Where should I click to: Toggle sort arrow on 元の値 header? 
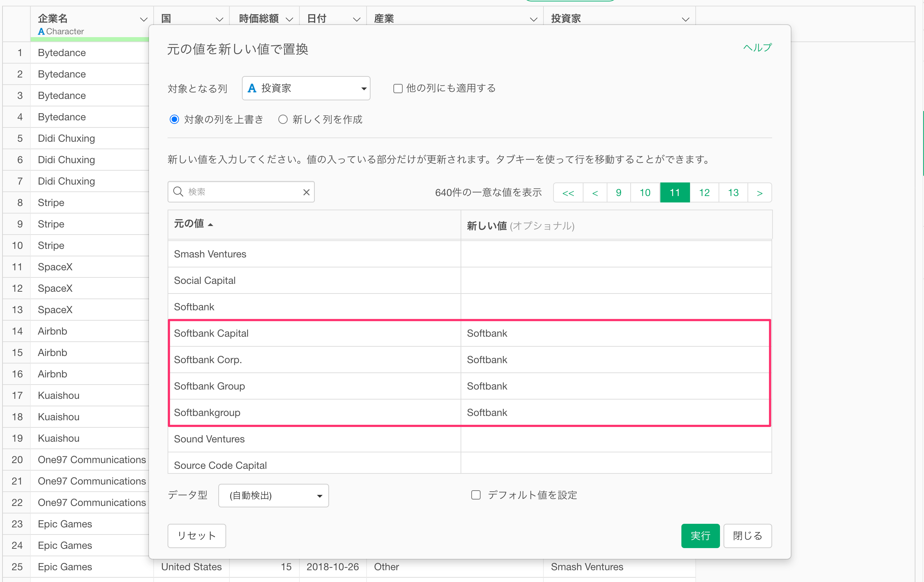[211, 225]
